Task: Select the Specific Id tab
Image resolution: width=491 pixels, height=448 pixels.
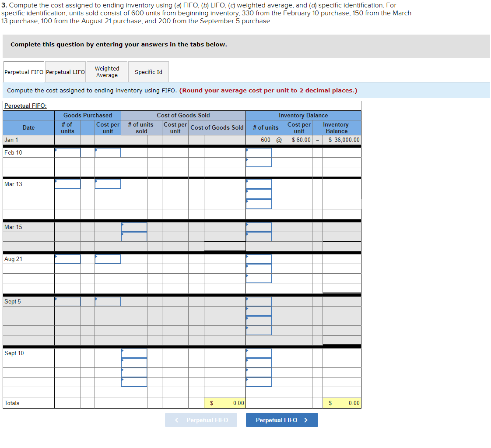Action: click(148, 72)
